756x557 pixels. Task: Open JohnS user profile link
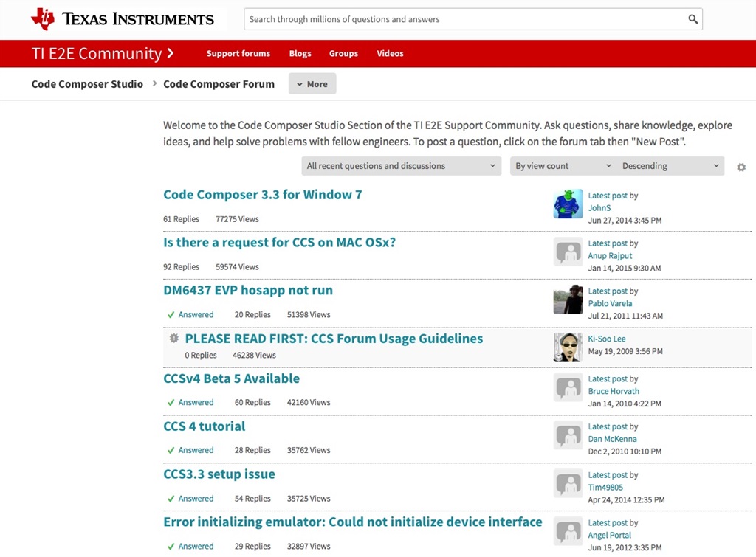(599, 207)
